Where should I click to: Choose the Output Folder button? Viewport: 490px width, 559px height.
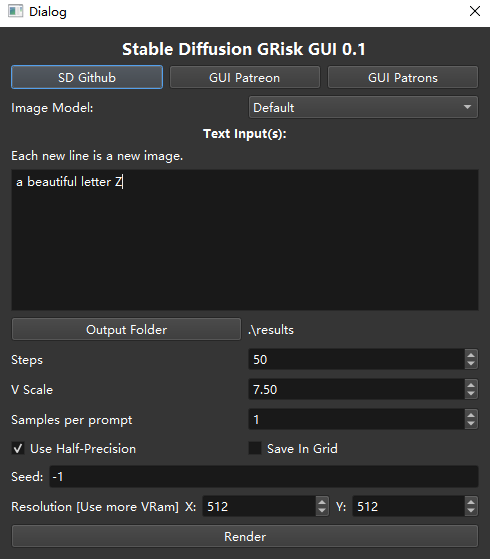[x=126, y=329]
